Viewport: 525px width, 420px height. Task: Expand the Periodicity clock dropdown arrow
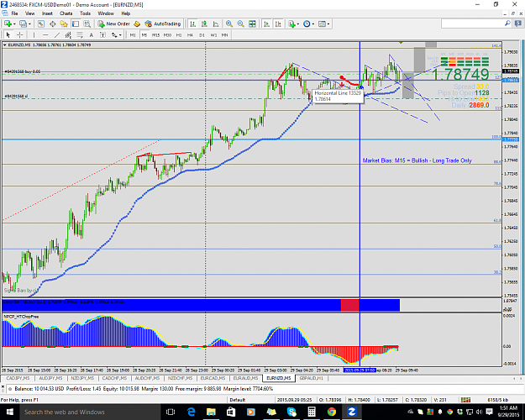pos(313,24)
